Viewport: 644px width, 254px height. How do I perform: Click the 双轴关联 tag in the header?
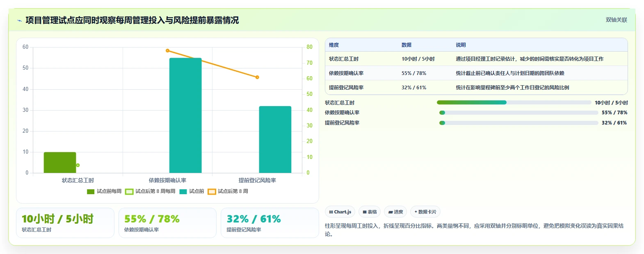pos(617,20)
